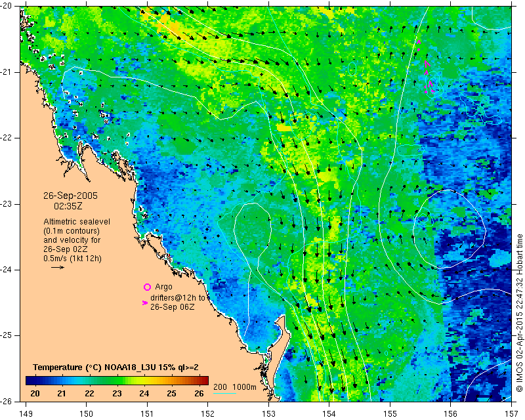Click the 0.5m/s velocity scale arrow
The height and width of the screenshot is (420, 525).
pos(58,267)
